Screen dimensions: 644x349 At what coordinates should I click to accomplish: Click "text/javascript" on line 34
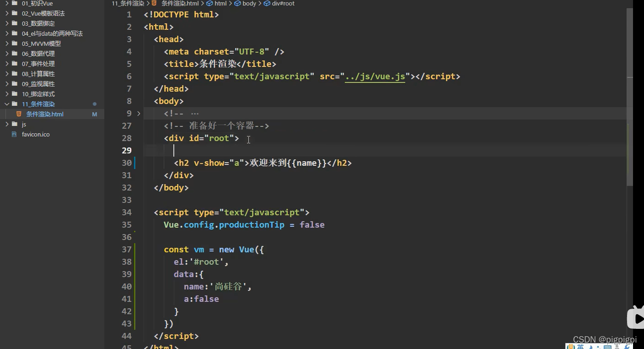point(262,212)
